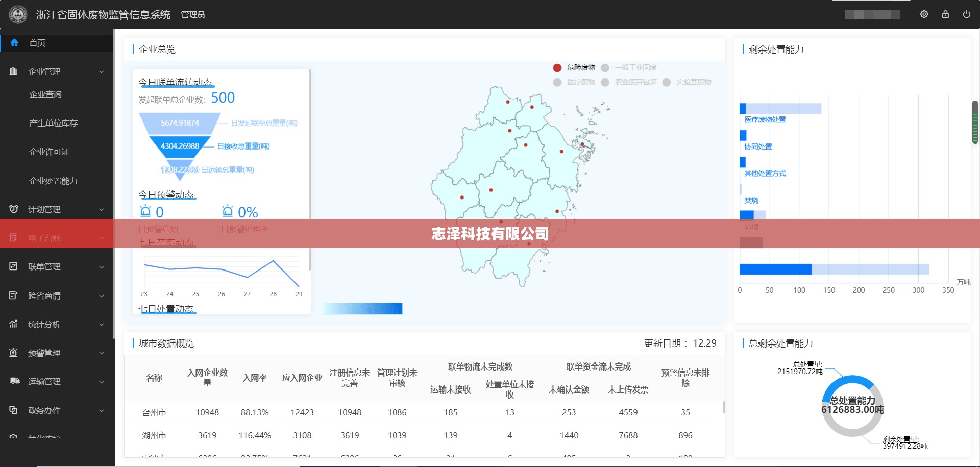This screenshot has width=980, height=467.
Task: Toggle 医疗废物 legend on map
Action: pyautogui.click(x=574, y=82)
